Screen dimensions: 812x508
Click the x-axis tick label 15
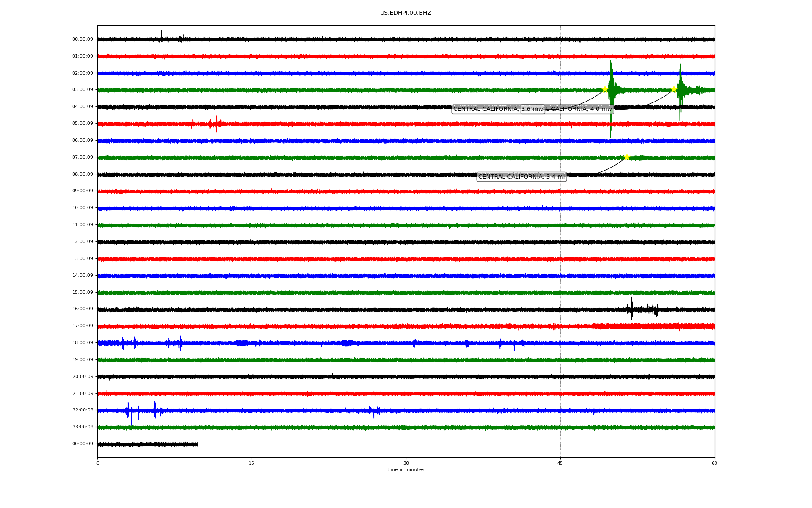252,463
